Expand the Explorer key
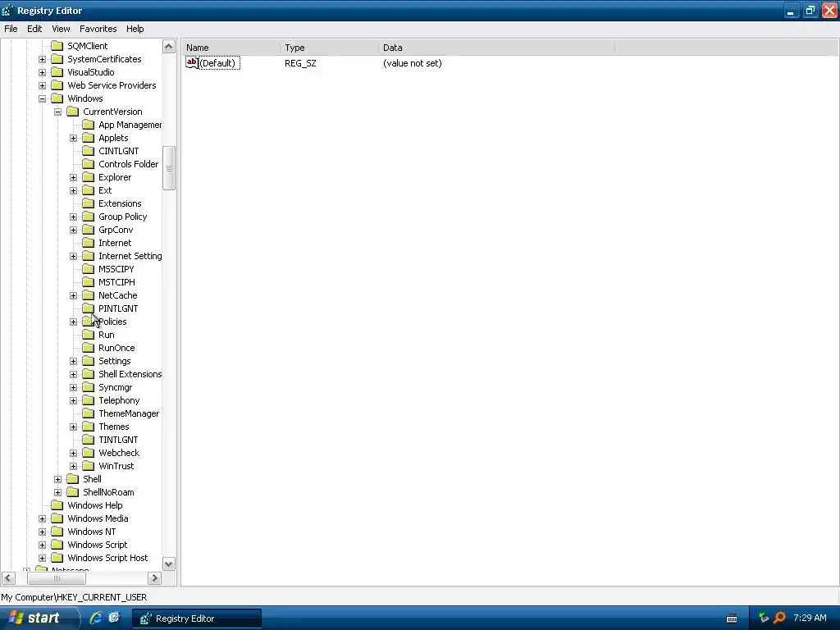The height and width of the screenshot is (630, 840). tap(73, 177)
